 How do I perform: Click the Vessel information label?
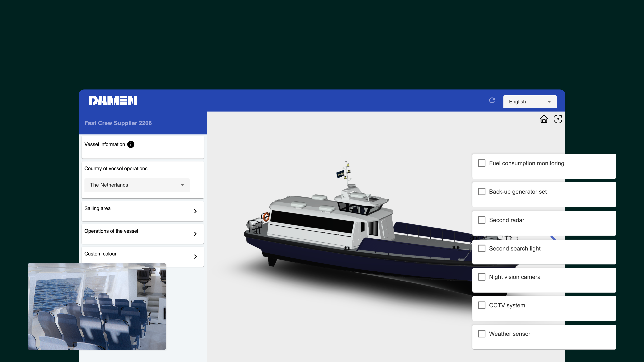coord(104,144)
